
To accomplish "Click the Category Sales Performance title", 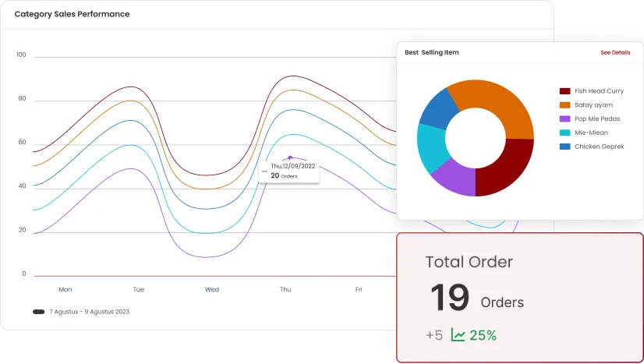I will pos(72,14).
